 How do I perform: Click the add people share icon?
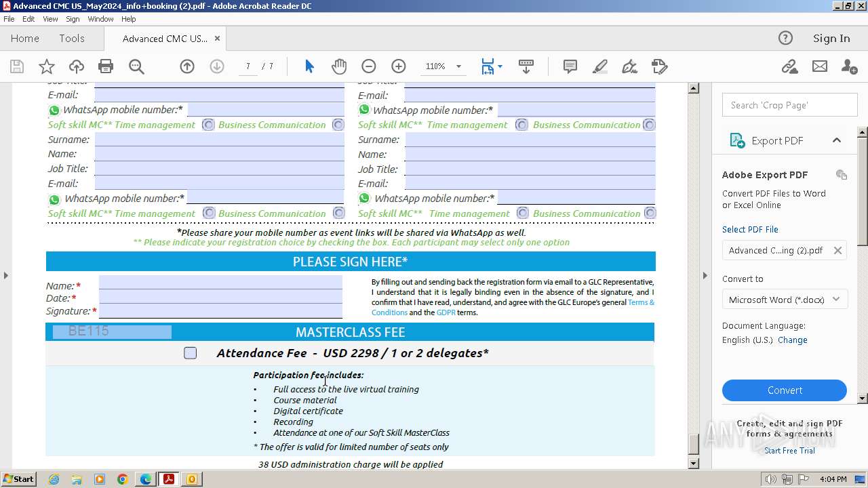tap(849, 66)
